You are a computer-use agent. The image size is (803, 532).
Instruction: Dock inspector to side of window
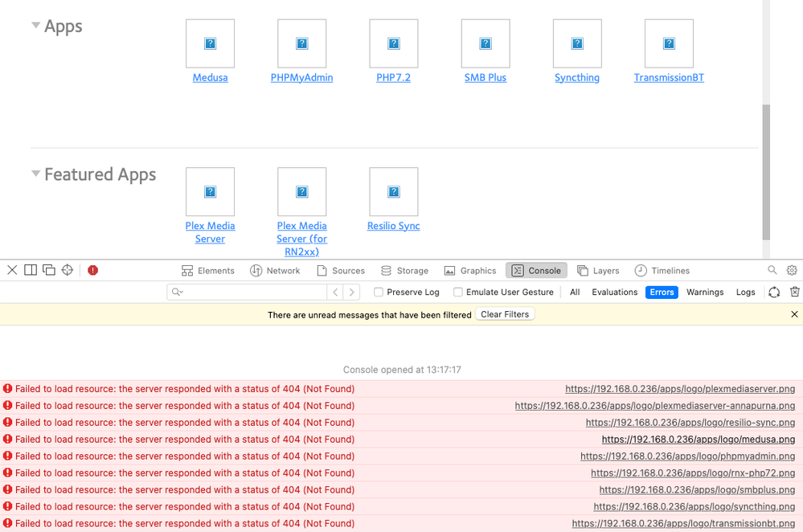31,270
